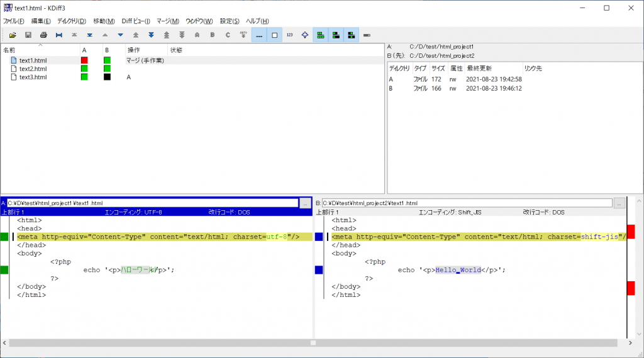Click into file A path input field
Viewport: 644px width, 358px height.
[x=152, y=203]
